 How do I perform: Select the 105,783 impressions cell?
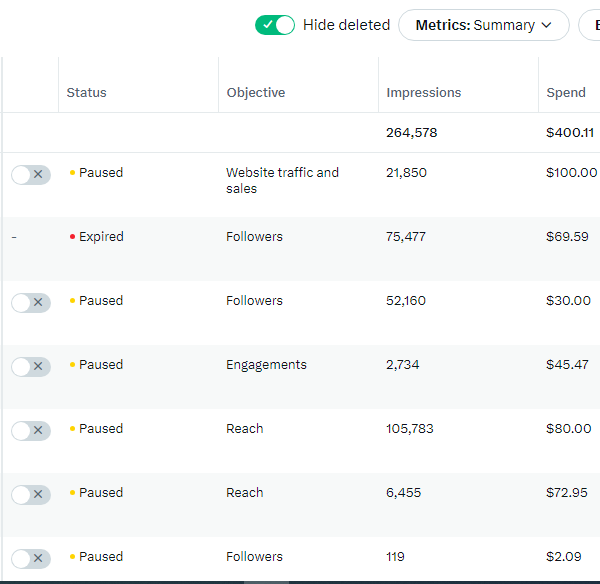point(409,429)
